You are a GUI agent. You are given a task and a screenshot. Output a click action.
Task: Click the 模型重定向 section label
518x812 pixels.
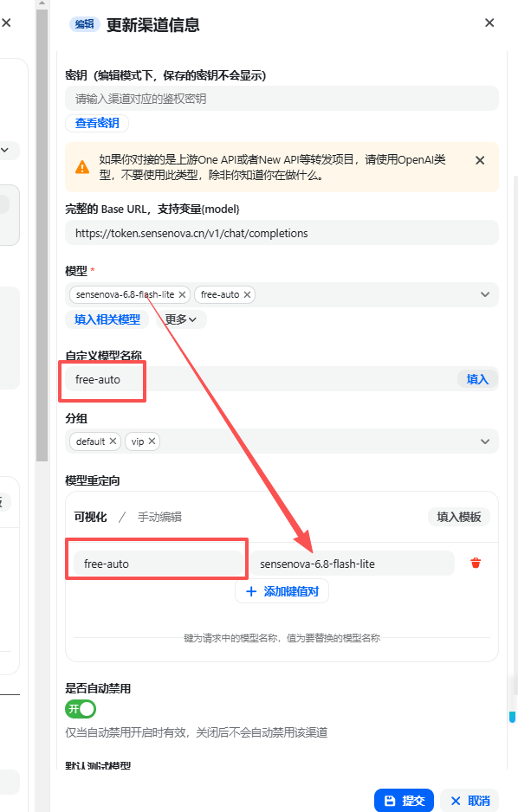(x=92, y=480)
